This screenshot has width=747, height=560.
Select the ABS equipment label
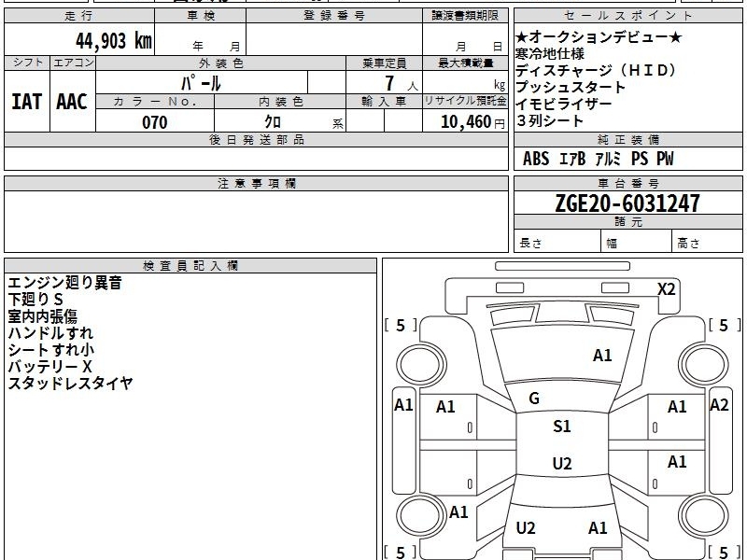(x=536, y=159)
